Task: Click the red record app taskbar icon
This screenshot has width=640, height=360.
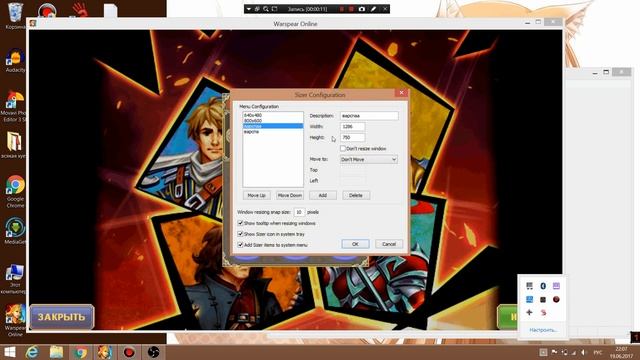Action: (129, 352)
